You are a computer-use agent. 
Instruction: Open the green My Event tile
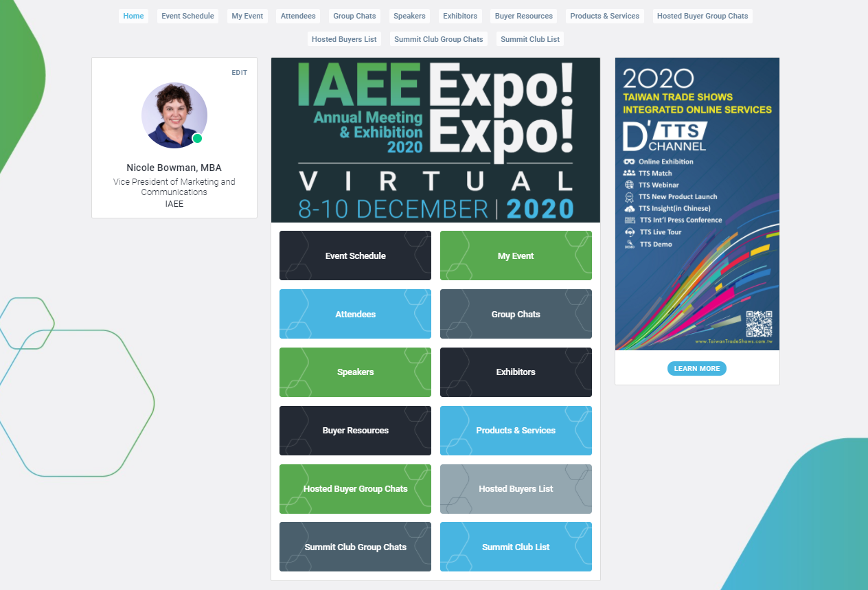pyautogui.click(x=516, y=256)
